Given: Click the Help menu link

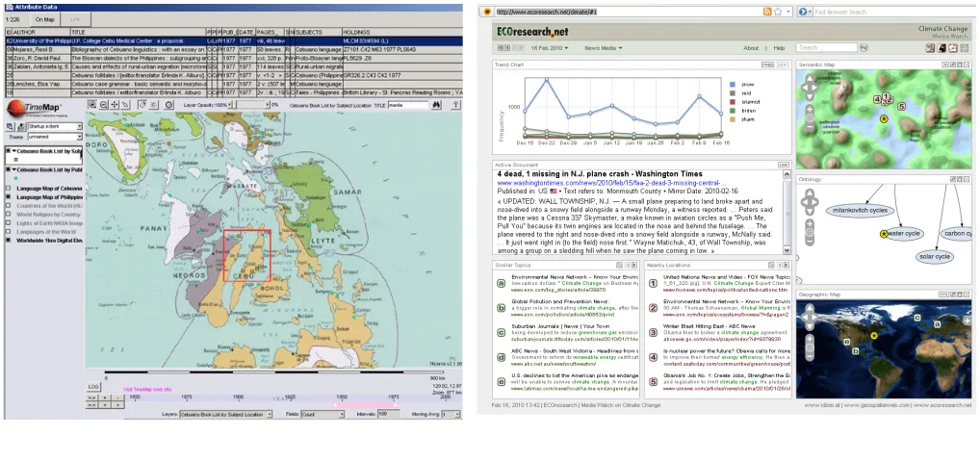Looking at the screenshot, I should (x=780, y=48).
